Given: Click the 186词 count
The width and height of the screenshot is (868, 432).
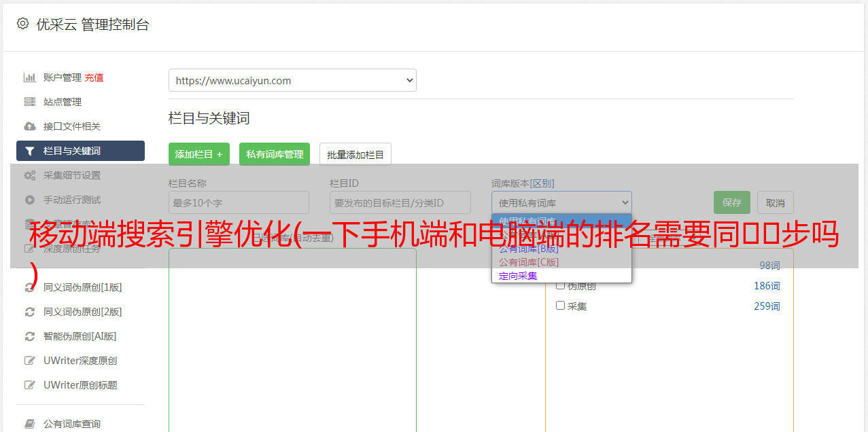Looking at the screenshot, I should tap(767, 286).
